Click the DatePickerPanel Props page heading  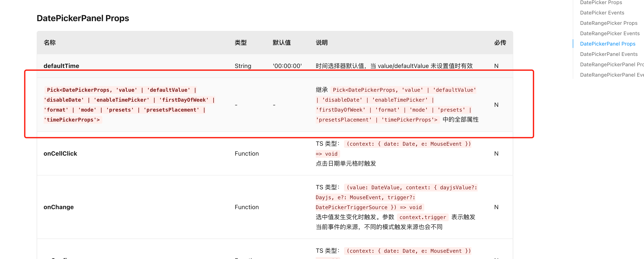[83, 18]
